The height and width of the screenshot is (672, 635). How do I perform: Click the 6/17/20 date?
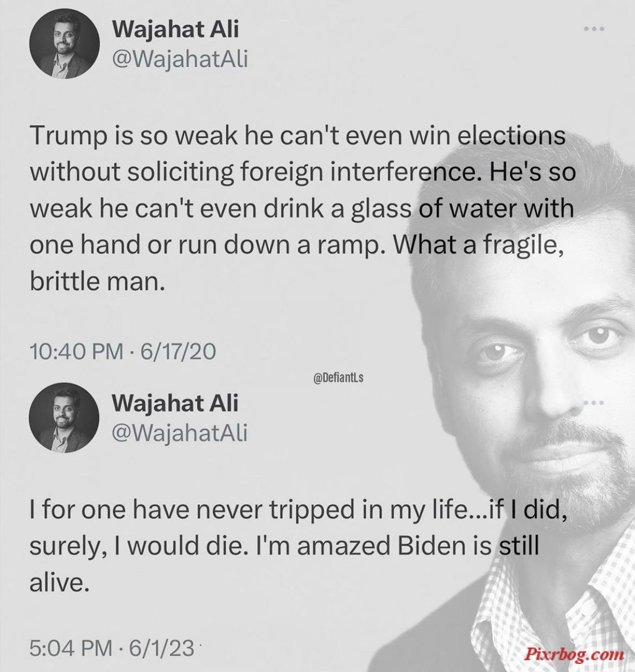click(x=178, y=351)
